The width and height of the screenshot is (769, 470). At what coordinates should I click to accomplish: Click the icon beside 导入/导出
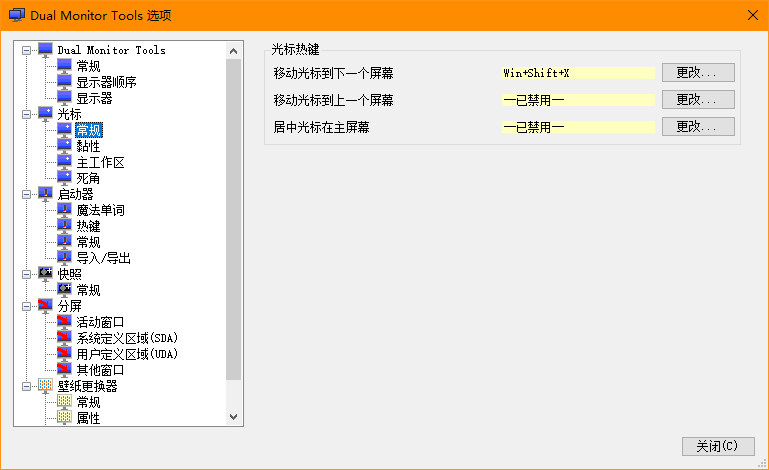pyautogui.click(x=65, y=258)
